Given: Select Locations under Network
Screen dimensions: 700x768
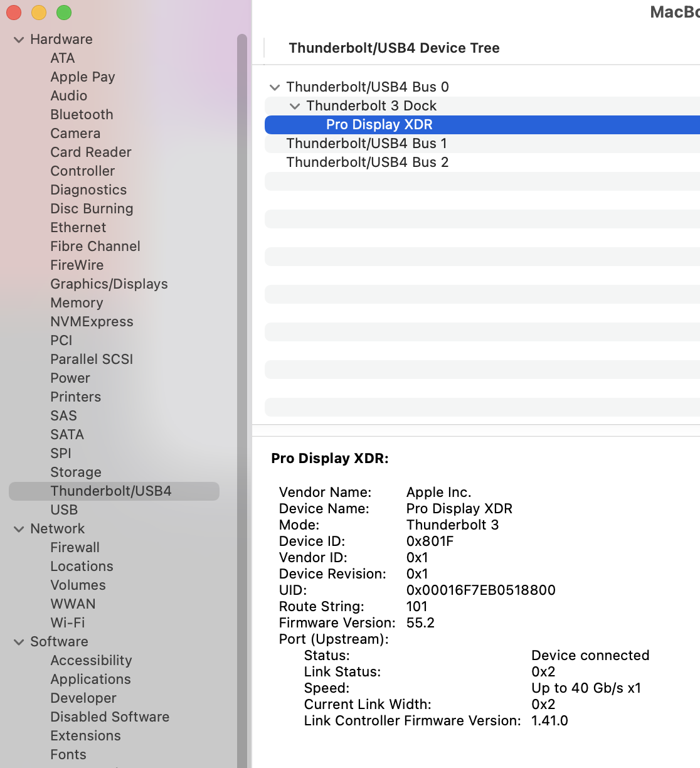Looking at the screenshot, I should coord(82,567).
